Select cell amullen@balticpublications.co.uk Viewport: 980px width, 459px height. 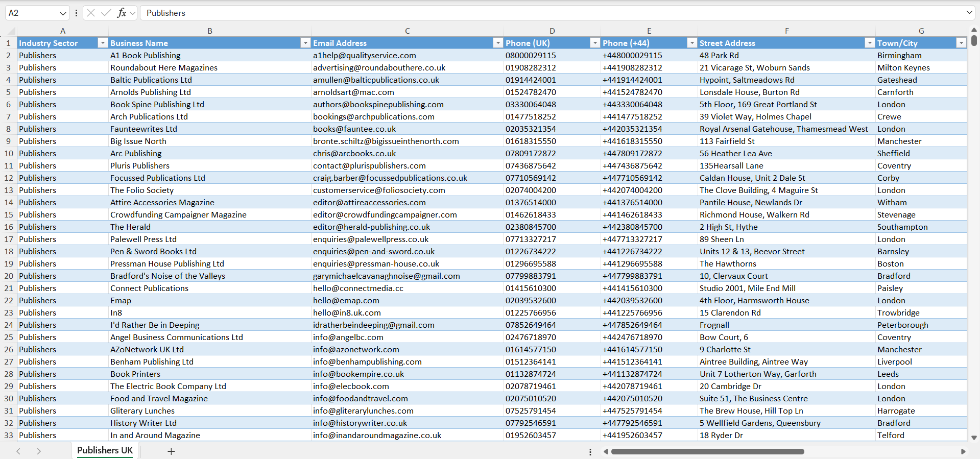(408, 80)
